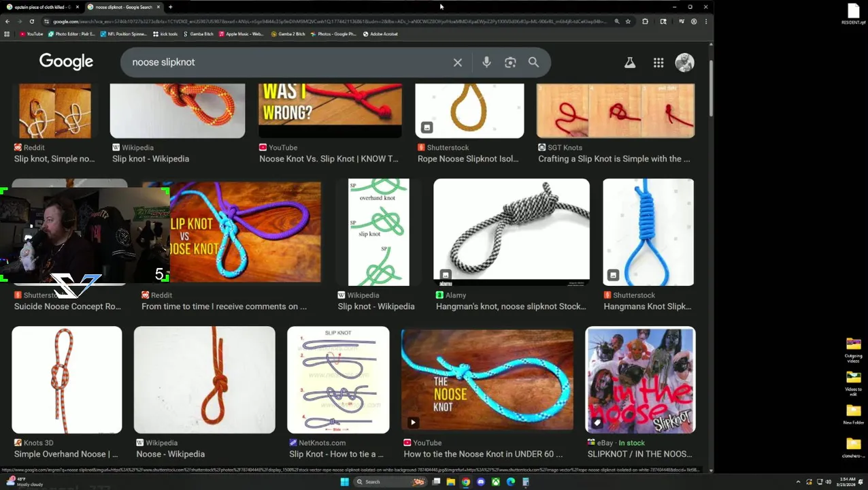Open a new Chrome tab
868x490 pixels.
click(x=170, y=7)
